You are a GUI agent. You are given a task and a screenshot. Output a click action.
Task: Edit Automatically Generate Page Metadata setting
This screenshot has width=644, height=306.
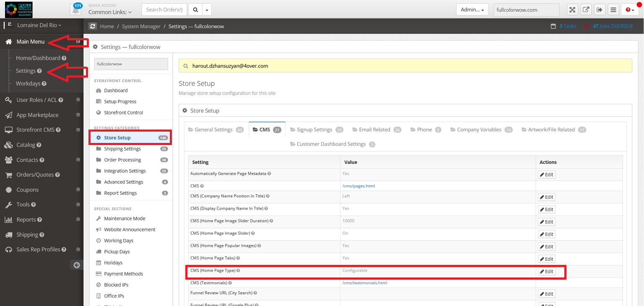(547, 174)
